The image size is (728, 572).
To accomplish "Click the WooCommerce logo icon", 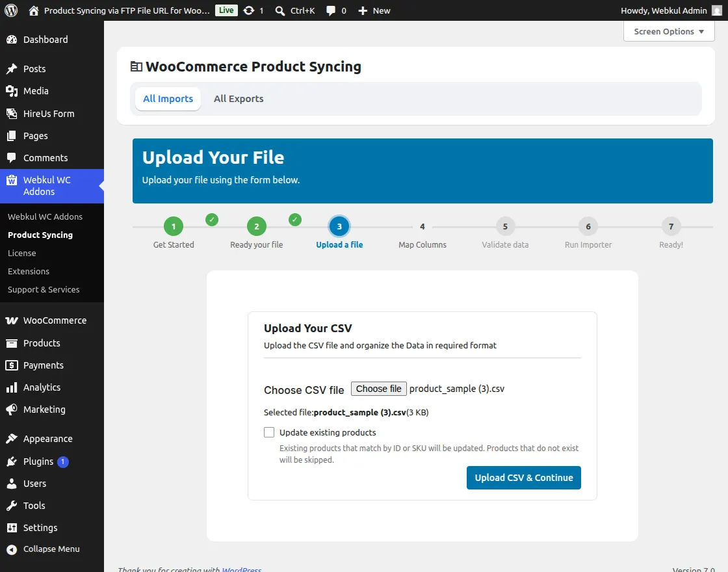I will click(x=12, y=321).
